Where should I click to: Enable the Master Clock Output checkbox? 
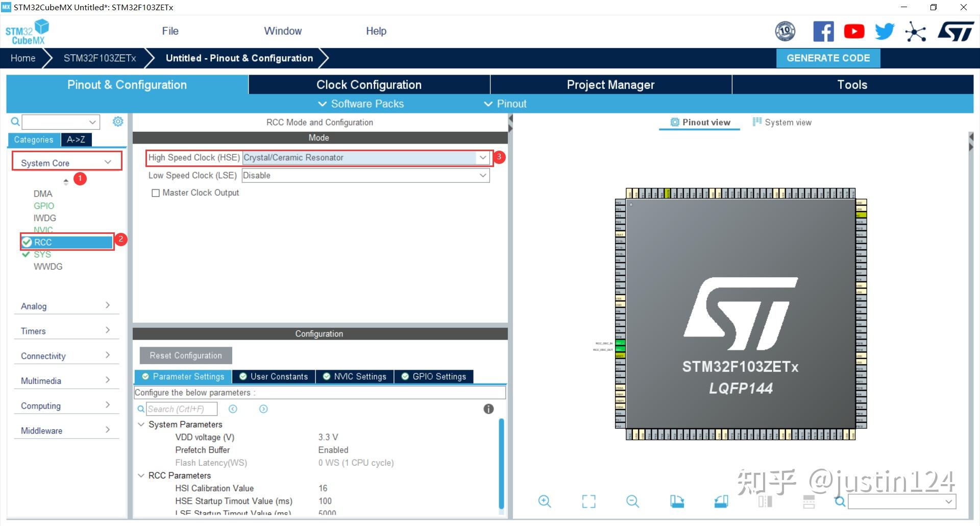(156, 193)
